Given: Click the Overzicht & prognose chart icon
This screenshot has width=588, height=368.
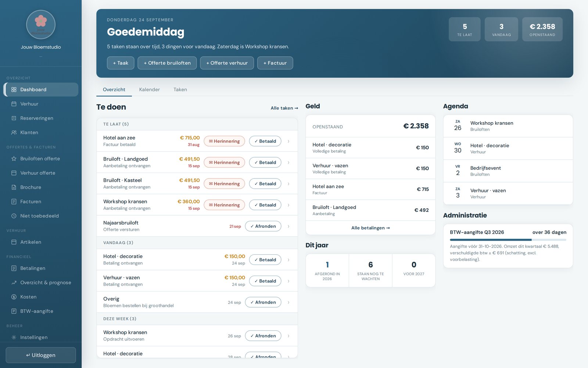Looking at the screenshot, I should 14,283.
